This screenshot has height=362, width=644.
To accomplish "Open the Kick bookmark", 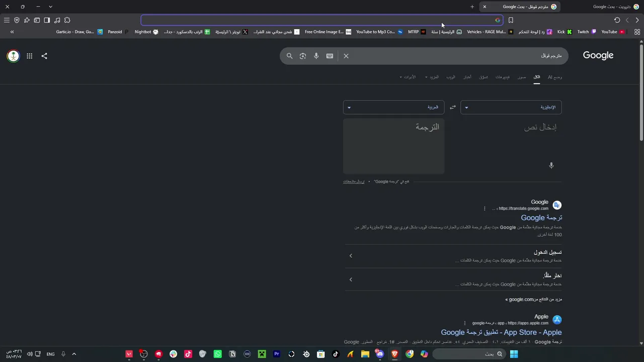I will pos(565,32).
